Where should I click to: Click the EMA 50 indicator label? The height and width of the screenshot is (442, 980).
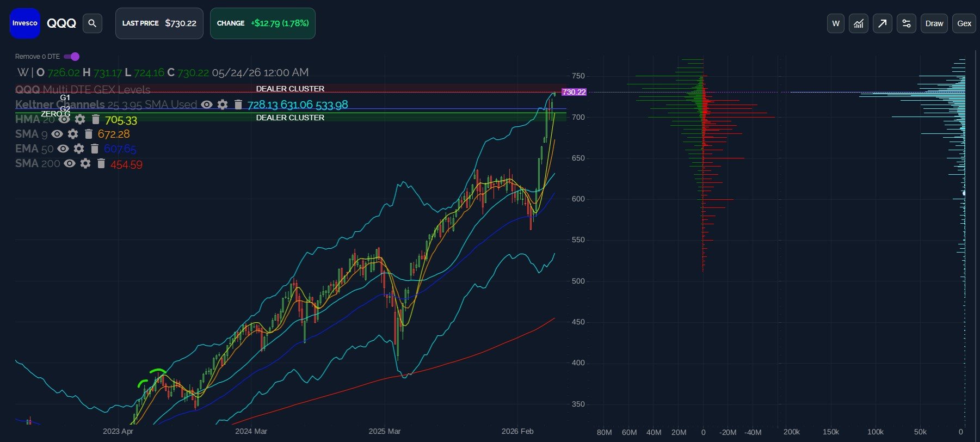(x=34, y=149)
